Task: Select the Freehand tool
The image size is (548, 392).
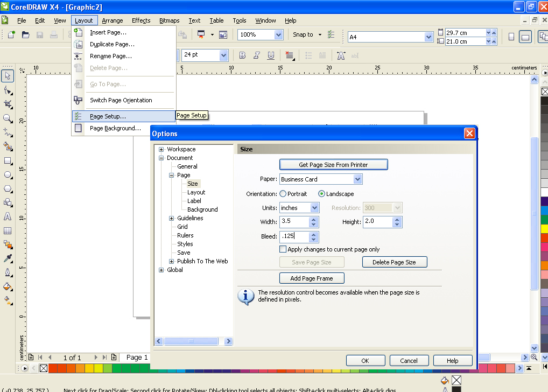Action: (8, 132)
